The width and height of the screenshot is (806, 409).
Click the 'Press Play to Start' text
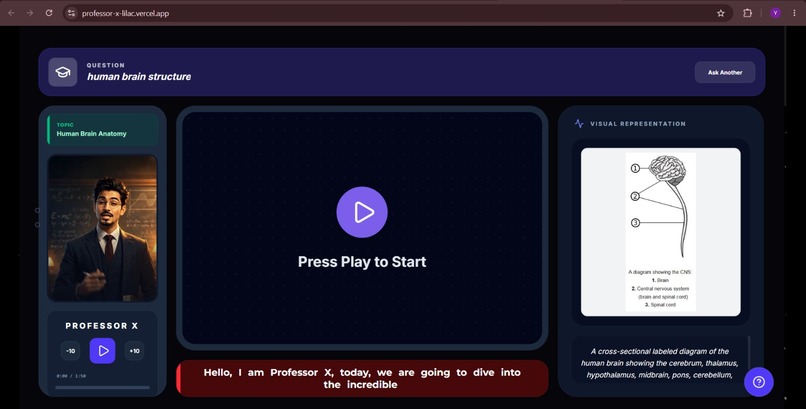coord(362,262)
